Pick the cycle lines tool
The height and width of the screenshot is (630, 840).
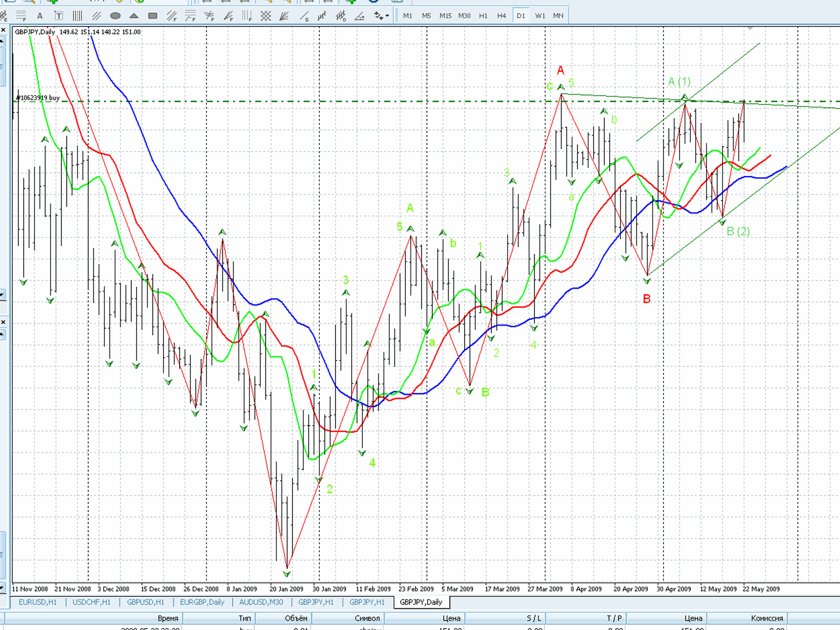(77, 16)
